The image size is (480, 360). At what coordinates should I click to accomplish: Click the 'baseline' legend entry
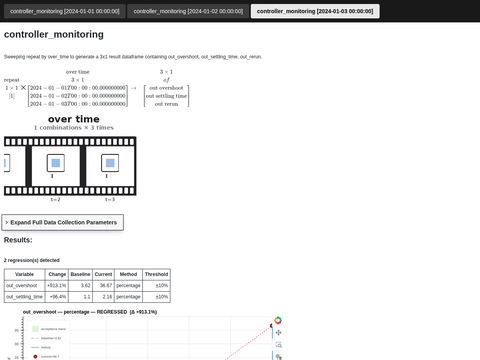[x=46, y=338]
